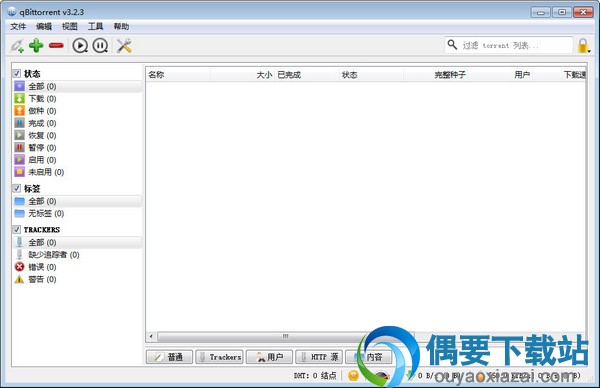Toggle the TRACKERS section checkbox
This screenshot has width=600, height=388.
click(17, 230)
